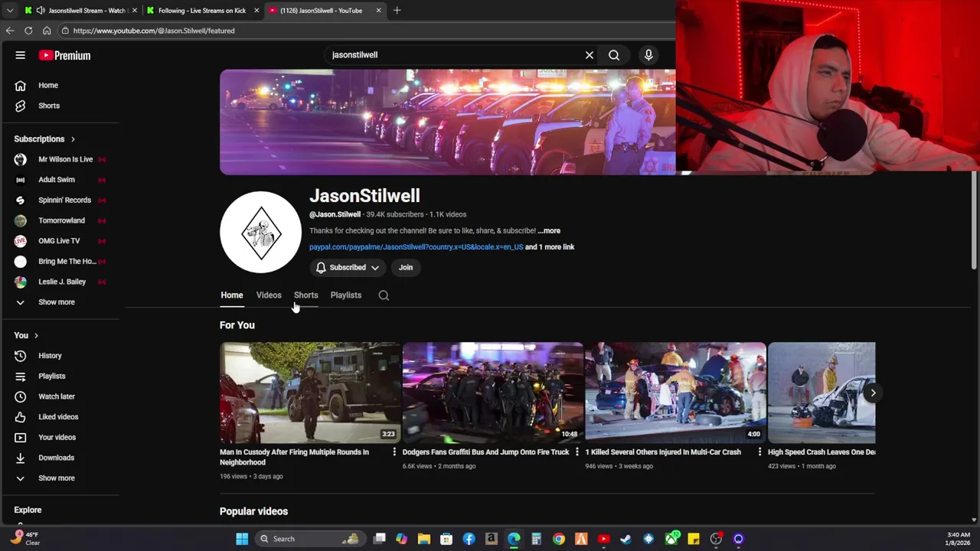Switch to channel Home tab
This screenshot has width=980, height=551.
click(232, 295)
